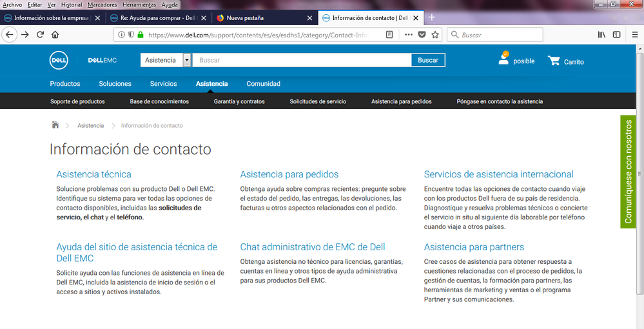Click the vertical page scrollbar

click(640, 173)
